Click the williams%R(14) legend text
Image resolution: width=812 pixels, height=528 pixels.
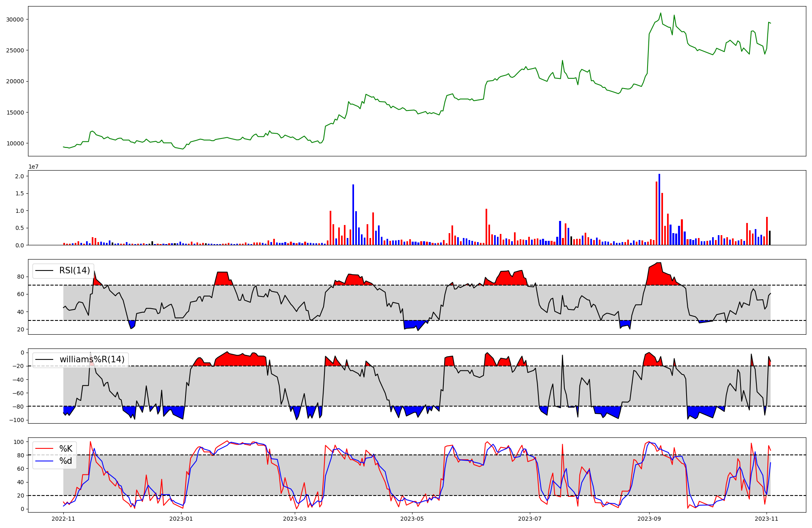click(x=92, y=359)
